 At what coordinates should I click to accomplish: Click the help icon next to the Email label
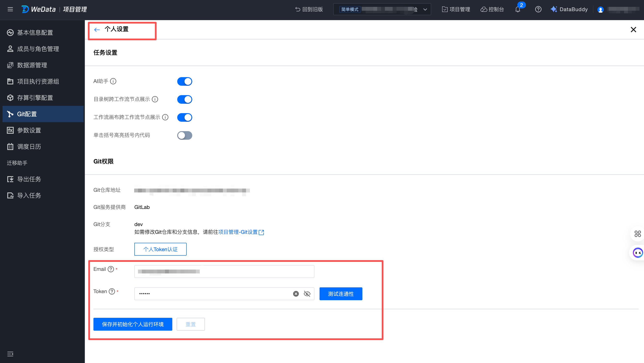coord(111,269)
